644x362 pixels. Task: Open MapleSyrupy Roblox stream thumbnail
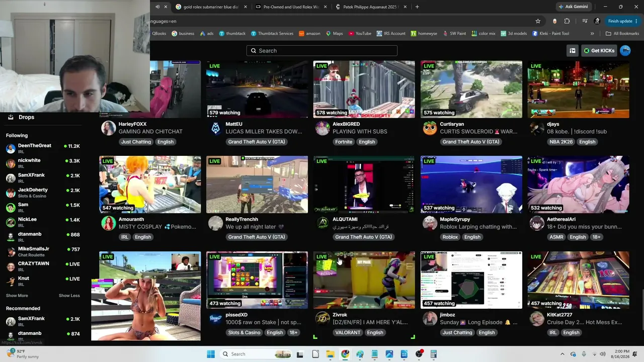[x=471, y=185]
